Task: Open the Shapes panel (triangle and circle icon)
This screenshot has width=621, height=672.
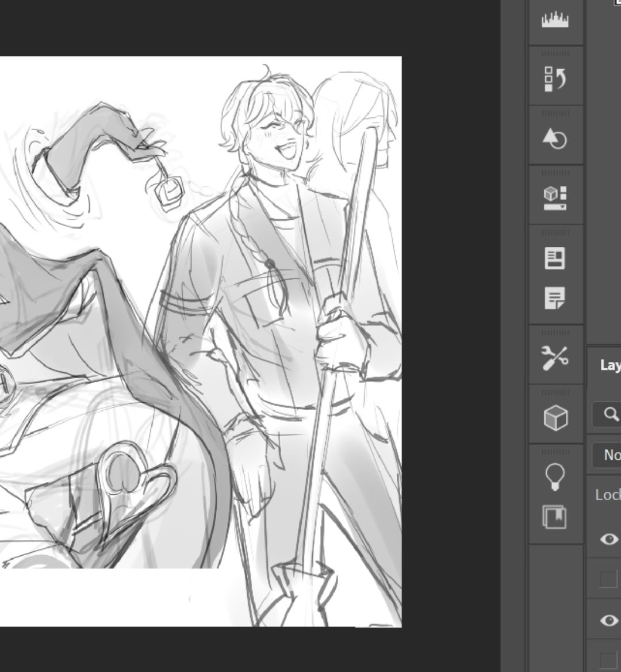Action: pos(555,139)
